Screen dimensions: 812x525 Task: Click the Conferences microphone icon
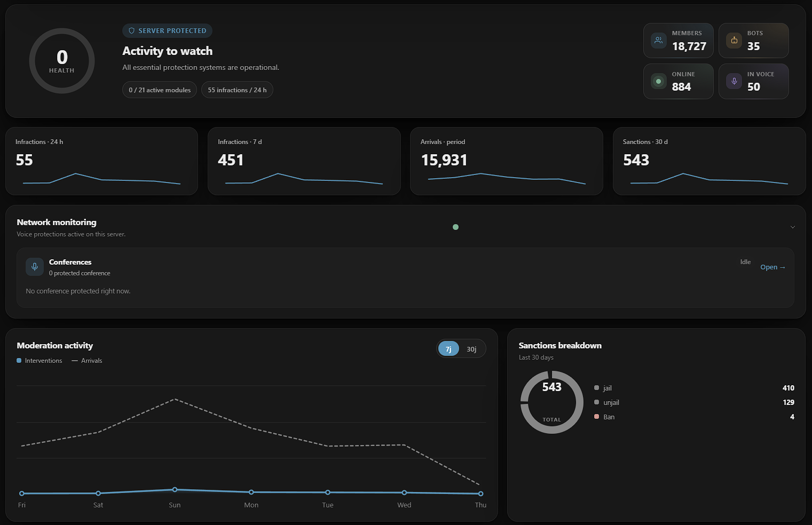[x=35, y=267]
